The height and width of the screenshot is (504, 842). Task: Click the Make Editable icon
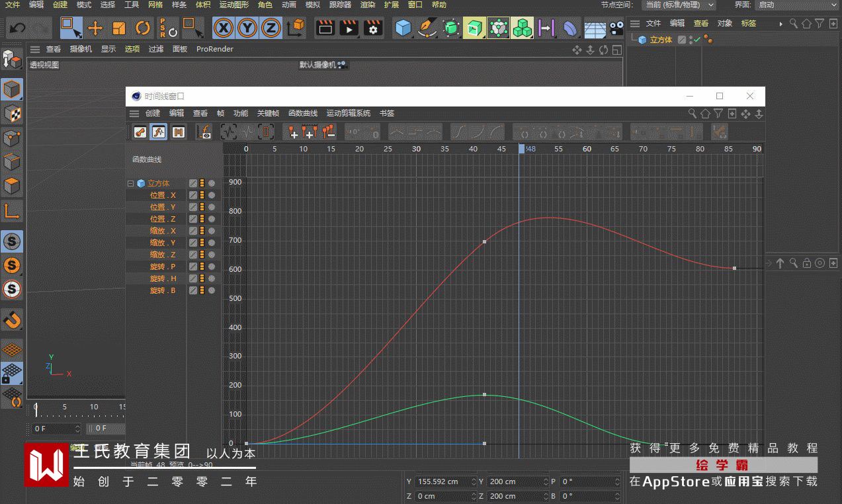coord(12,60)
